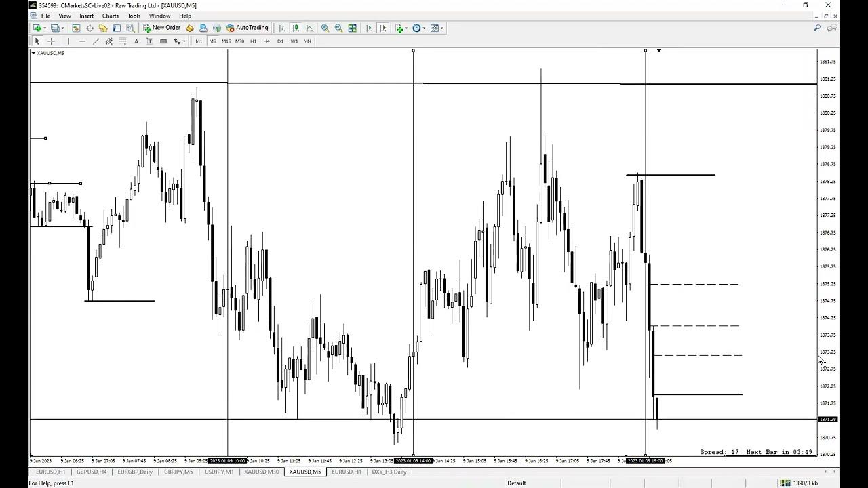
Task: Select the crosshair tool
Action: coord(51,41)
